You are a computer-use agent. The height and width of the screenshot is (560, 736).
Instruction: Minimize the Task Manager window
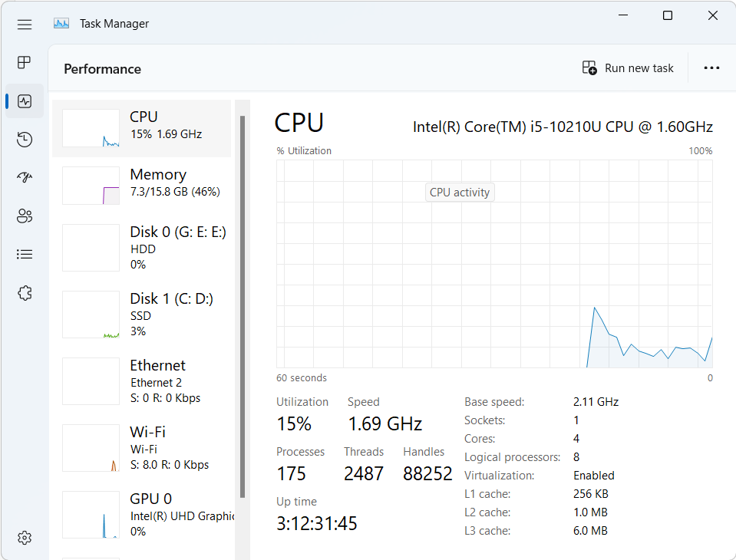click(x=623, y=15)
